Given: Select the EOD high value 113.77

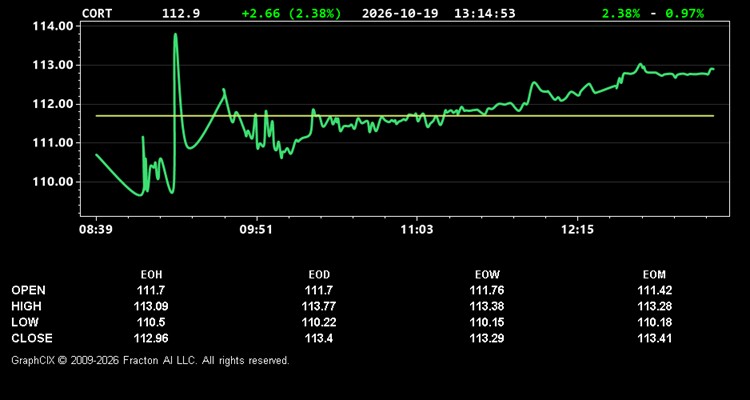Looking at the screenshot, I should pyautogui.click(x=319, y=306).
